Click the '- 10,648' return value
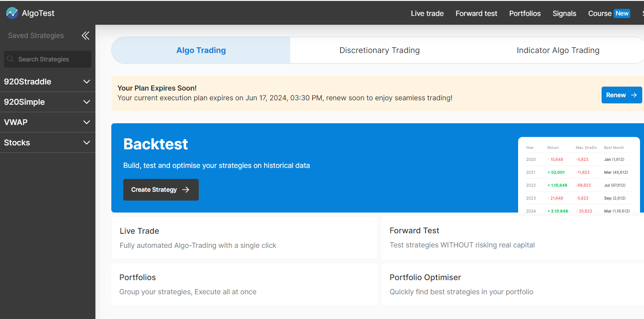 [x=555, y=159]
